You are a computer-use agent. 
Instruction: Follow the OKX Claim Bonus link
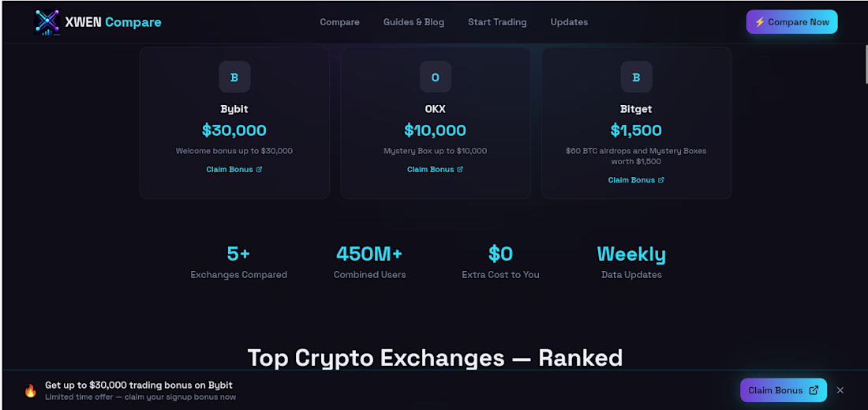431,170
